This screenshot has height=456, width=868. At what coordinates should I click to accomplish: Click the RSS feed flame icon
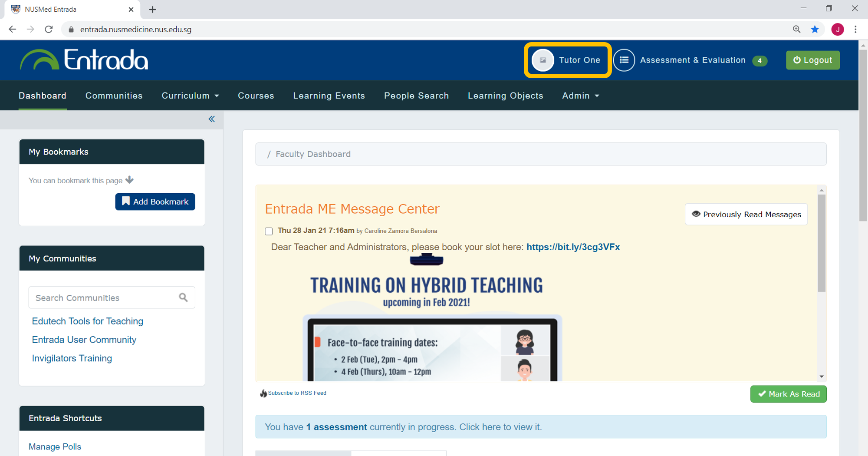click(263, 393)
